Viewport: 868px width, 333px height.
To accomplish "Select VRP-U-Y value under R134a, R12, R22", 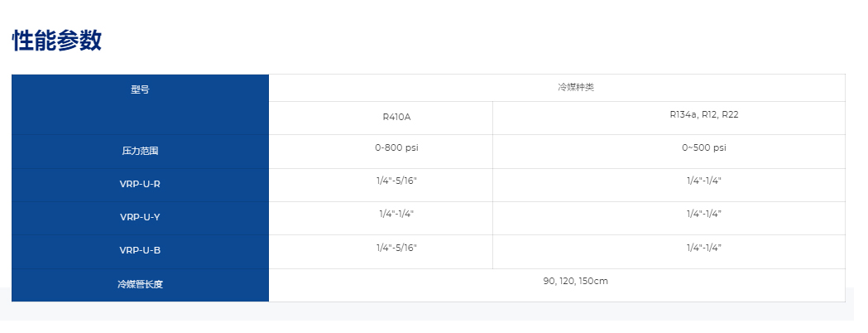I will (703, 214).
